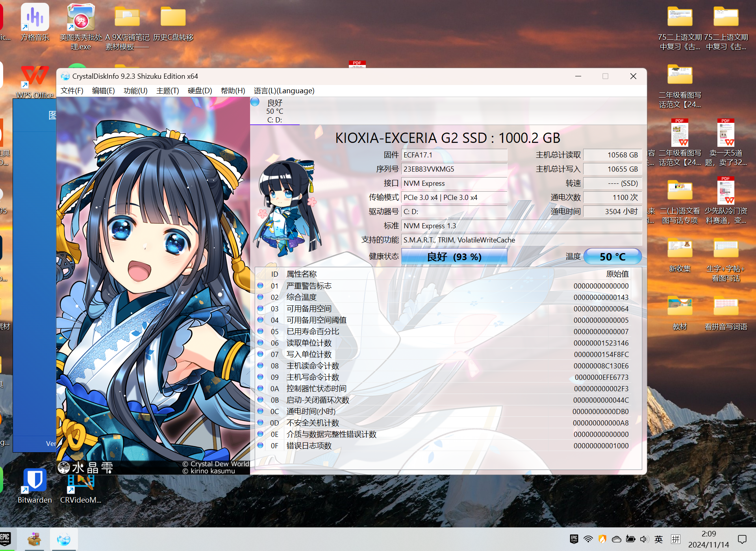Click the Epic Games taskbar icon
Viewport: 756px width, 551px height.
6,538
